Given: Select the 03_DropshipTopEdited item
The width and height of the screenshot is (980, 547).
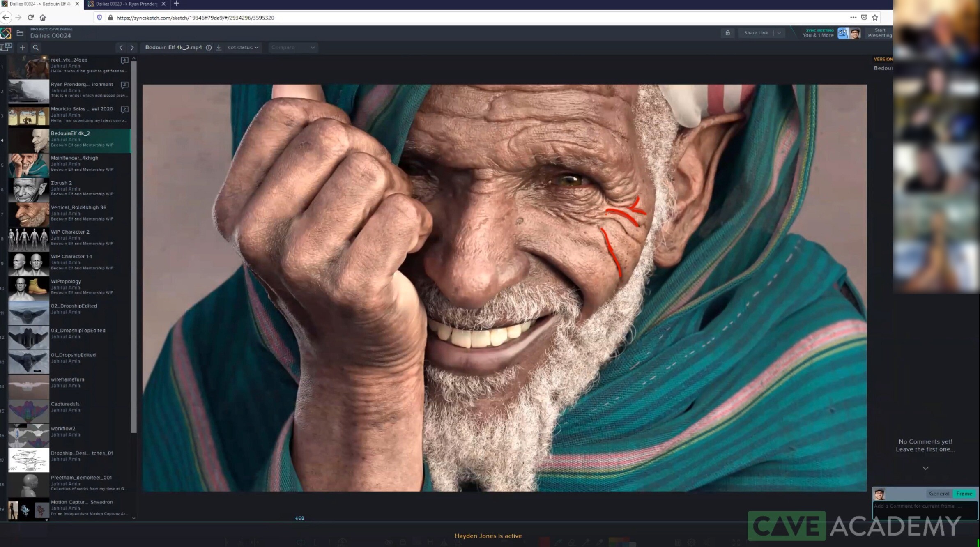Looking at the screenshot, I should click(x=69, y=337).
